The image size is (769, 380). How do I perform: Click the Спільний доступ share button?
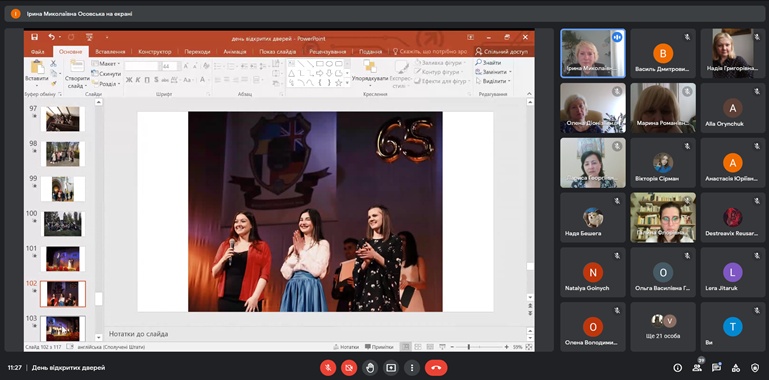click(502, 51)
